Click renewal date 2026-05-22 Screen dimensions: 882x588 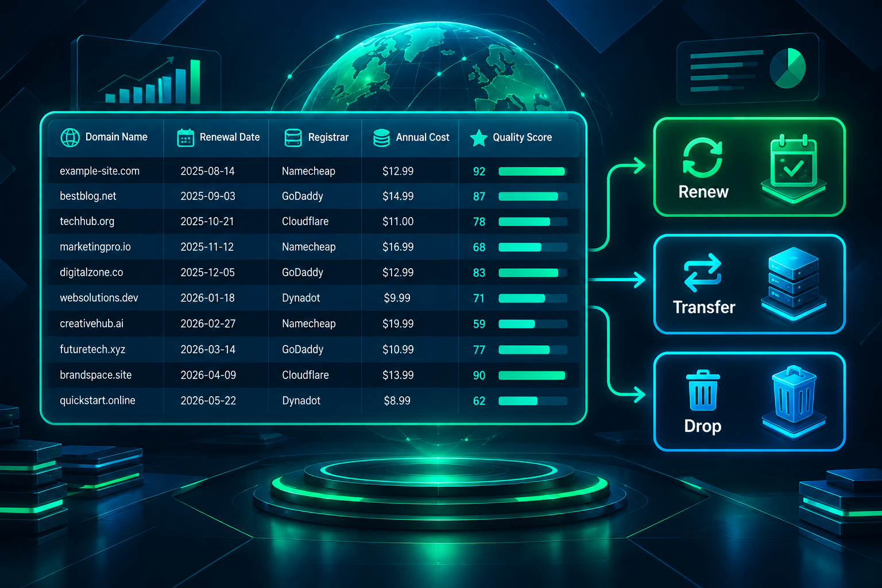pyautogui.click(x=208, y=401)
